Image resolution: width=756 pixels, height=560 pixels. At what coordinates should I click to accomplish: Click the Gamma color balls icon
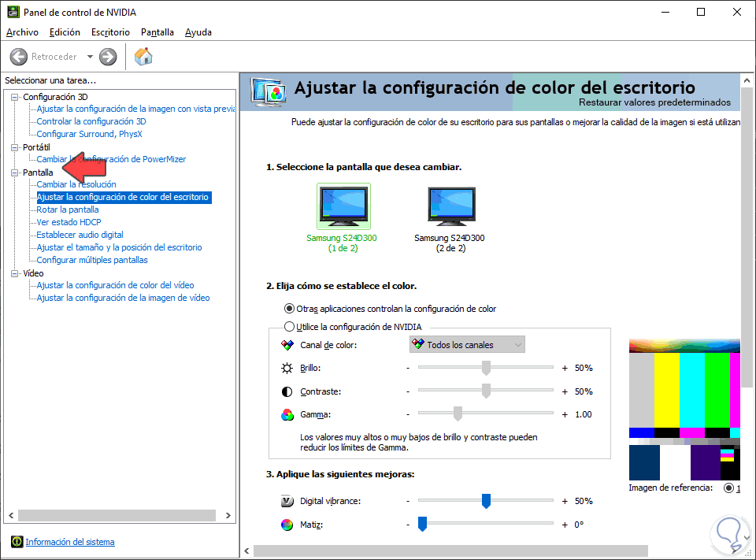[x=287, y=415]
